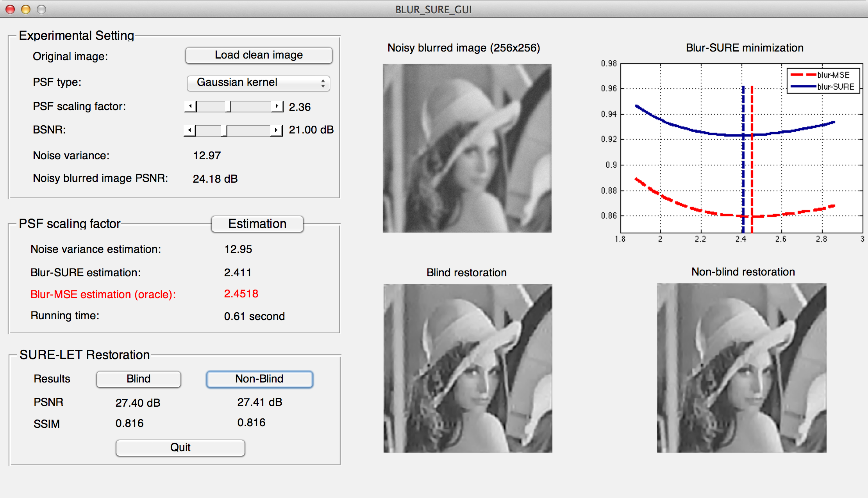The width and height of the screenshot is (868, 498).
Task: Click the blur-SURE legend entry
Action: [x=822, y=87]
